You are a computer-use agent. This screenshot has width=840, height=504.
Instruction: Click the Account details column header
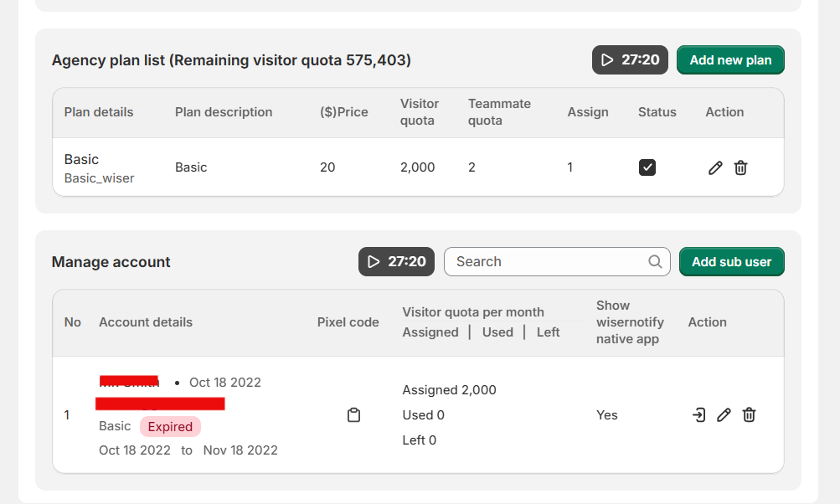(x=146, y=322)
